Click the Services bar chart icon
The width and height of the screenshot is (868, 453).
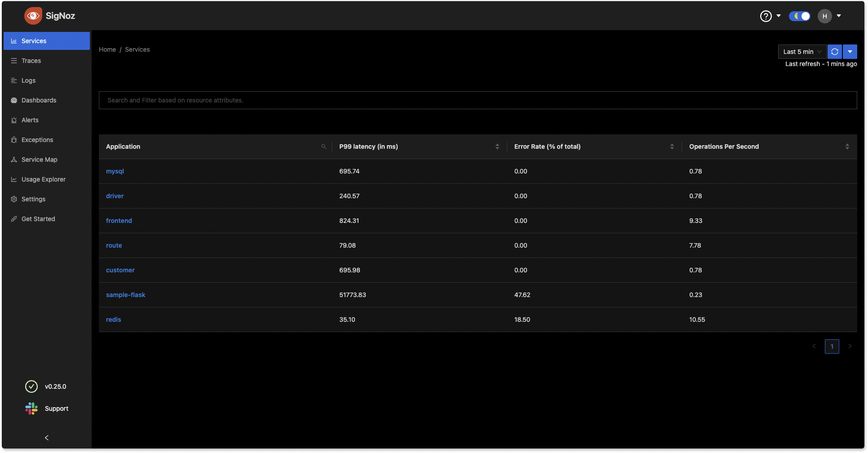pos(14,41)
